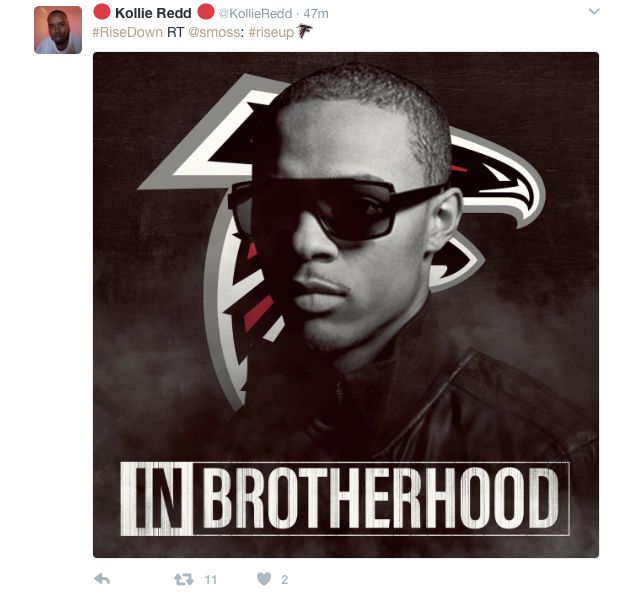The width and height of the screenshot is (637, 596).
Task: Open Kollie Redd display name profile
Action: 153,13
